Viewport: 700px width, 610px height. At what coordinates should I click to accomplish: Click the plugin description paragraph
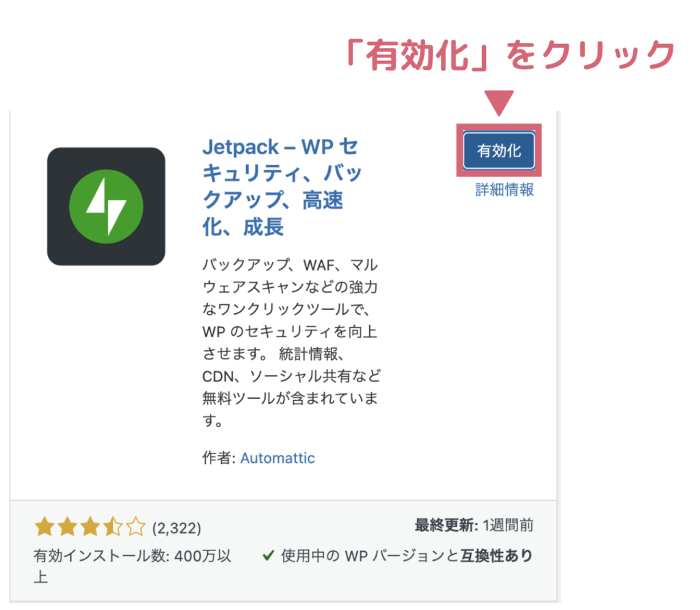(x=291, y=343)
